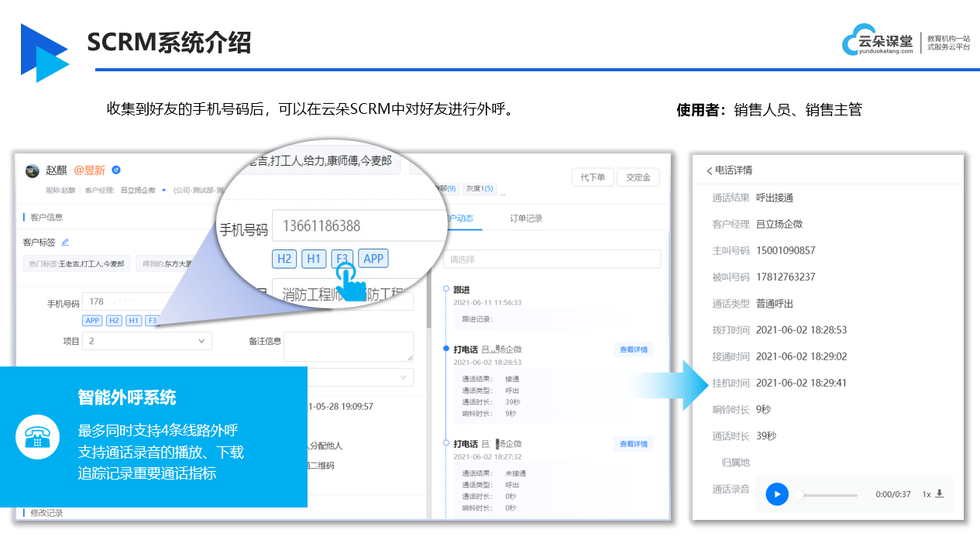980x547 pixels.
Task: Select the 跟进 timeline node marker
Action: 446,289
